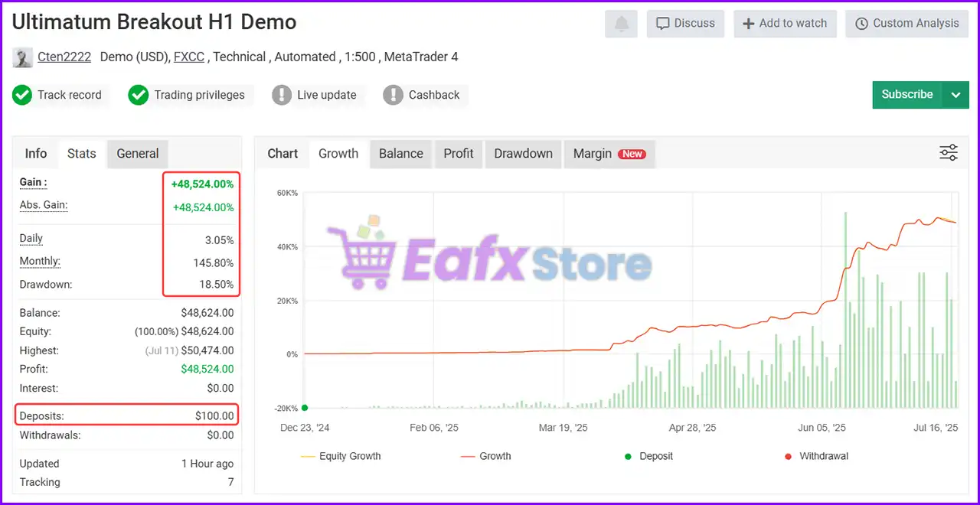The image size is (980, 505).
Task: Select the Deposits value $100.00
Action: click(x=214, y=416)
